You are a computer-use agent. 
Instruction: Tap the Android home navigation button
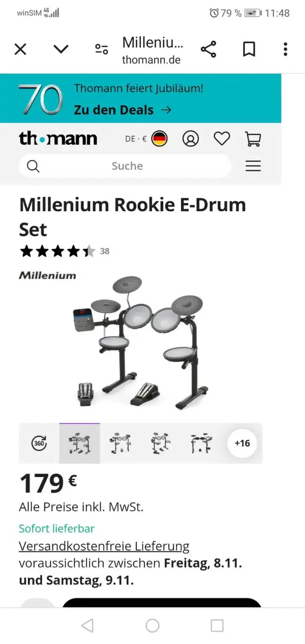click(x=152, y=626)
